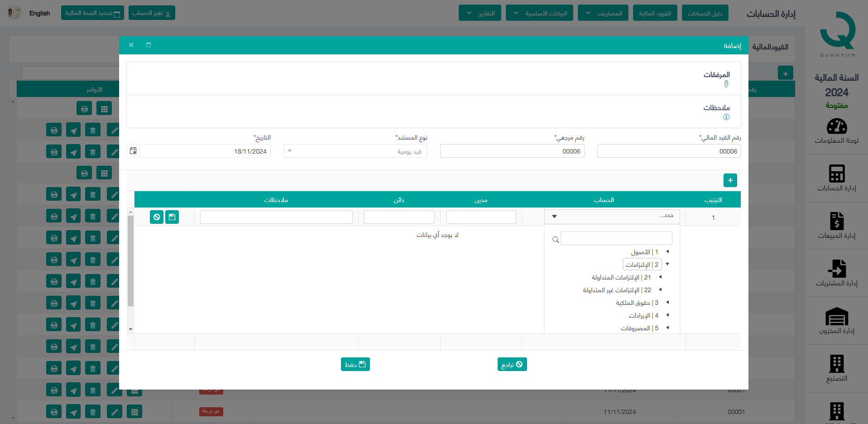Image resolution: width=868 pixels, height=424 pixels.
Task: Click the notes info icon
Action: pyautogui.click(x=726, y=117)
